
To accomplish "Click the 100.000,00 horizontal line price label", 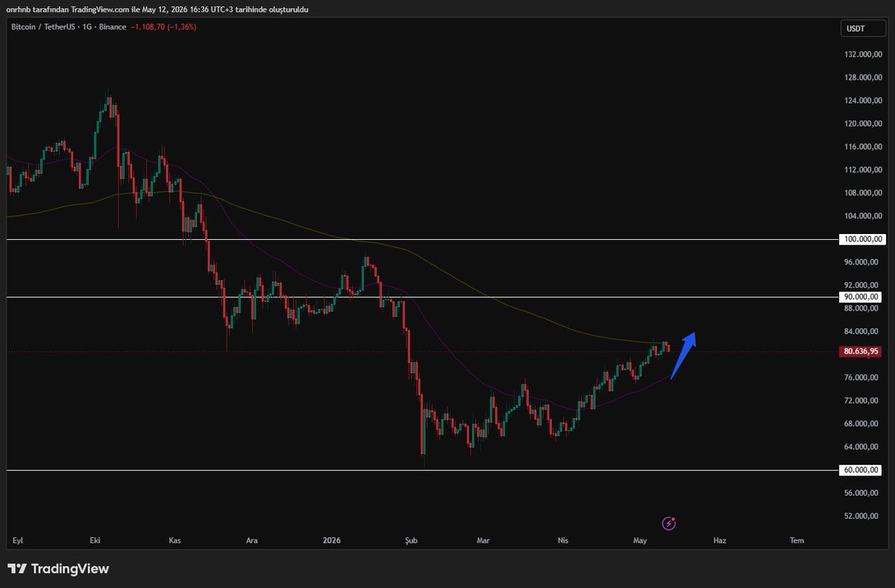I will coord(862,239).
